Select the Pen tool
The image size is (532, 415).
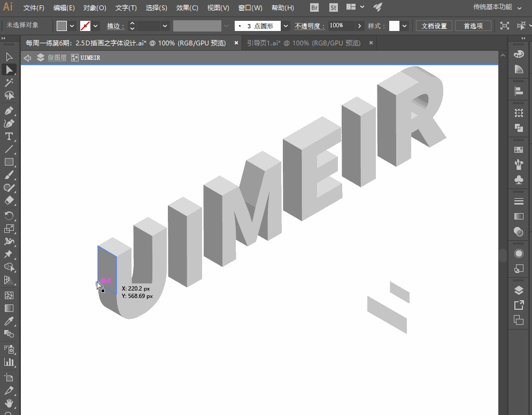coord(9,111)
